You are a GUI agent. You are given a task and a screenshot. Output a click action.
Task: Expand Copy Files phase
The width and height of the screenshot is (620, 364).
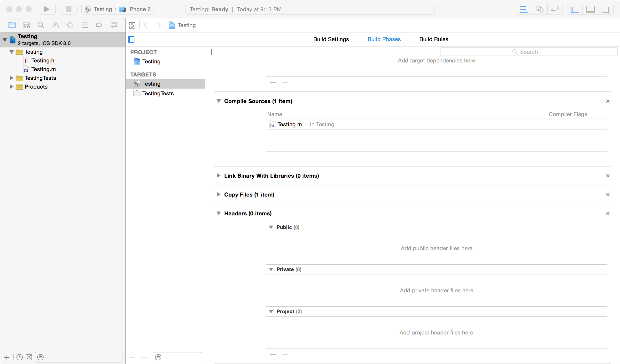(218, 195)
